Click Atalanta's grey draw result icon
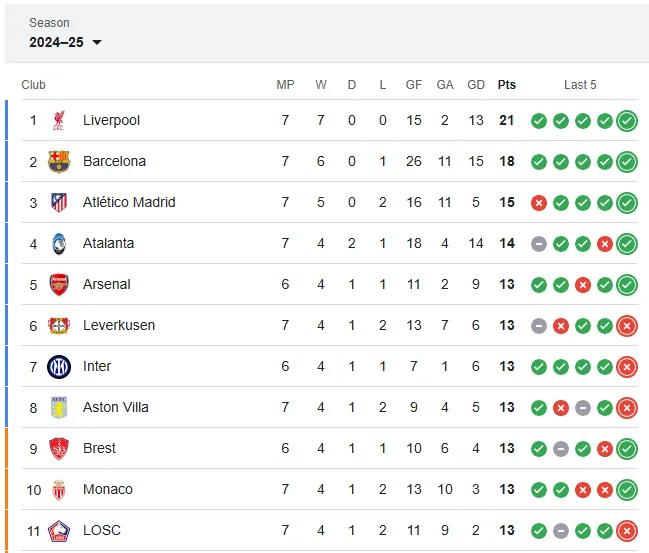Viewport: 649px width, 553px height. [x=538, y=244]
